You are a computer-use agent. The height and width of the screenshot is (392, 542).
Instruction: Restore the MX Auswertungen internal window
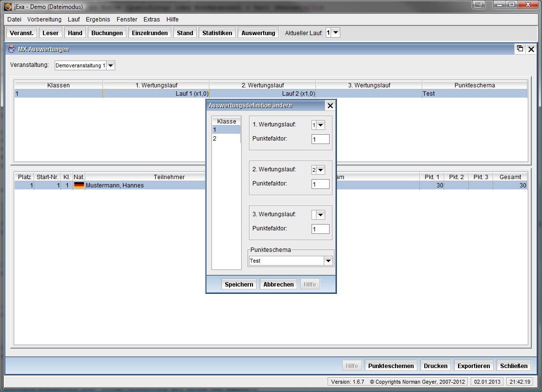[x=520, y=49]
